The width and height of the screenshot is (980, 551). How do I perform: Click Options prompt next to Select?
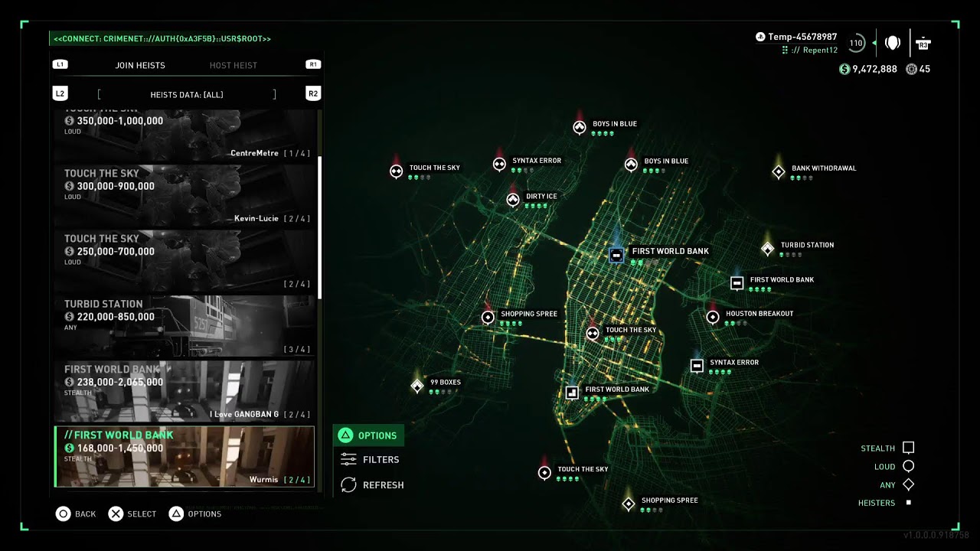pos(195,514)
